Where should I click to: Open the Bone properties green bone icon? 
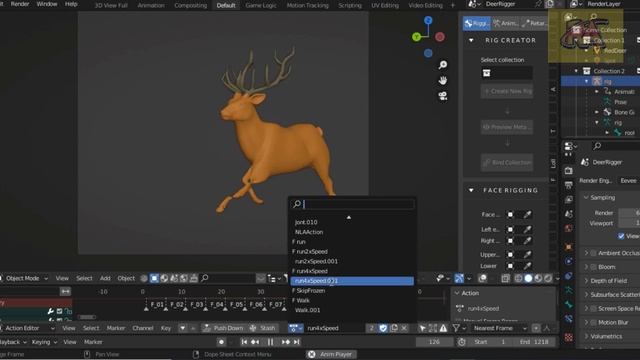coord(569,305)
